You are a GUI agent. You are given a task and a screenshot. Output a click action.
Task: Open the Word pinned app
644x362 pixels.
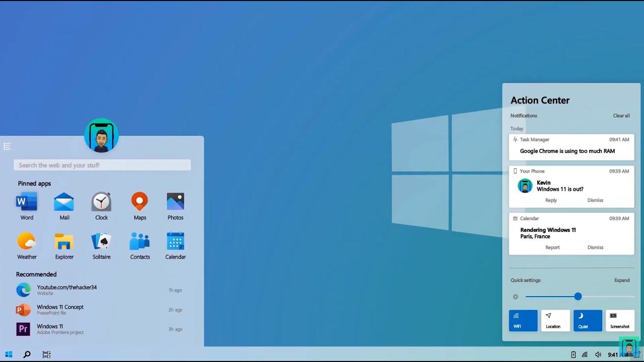click(x=27, y=202)
